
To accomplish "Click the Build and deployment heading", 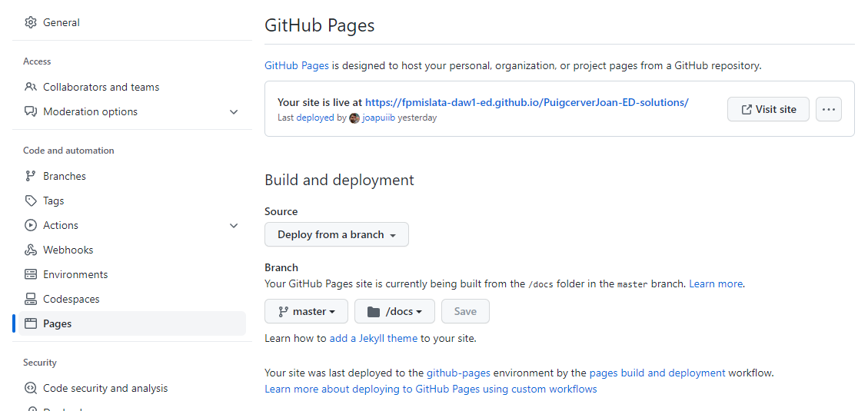I will tap(339, 180).
